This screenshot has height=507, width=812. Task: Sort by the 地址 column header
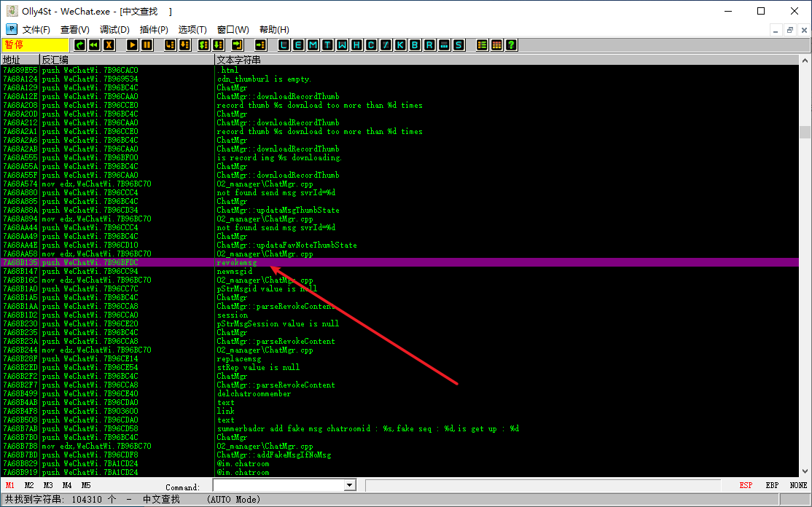[20, 60]
